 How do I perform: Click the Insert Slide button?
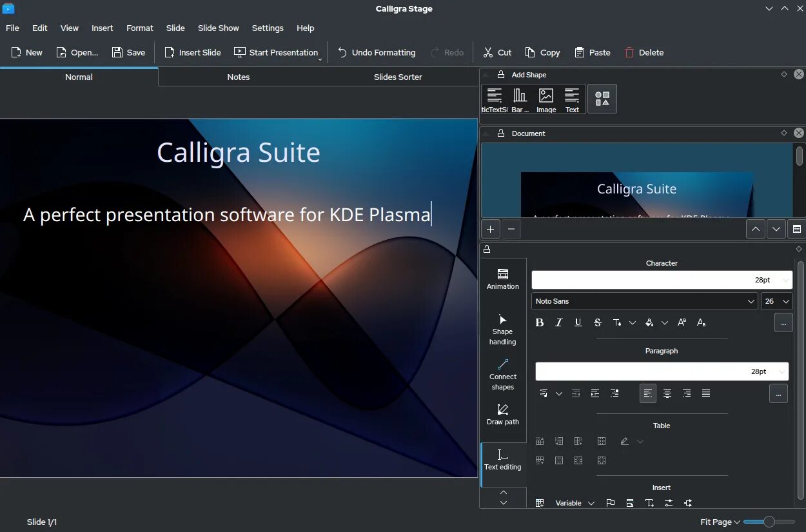(193, 52)
